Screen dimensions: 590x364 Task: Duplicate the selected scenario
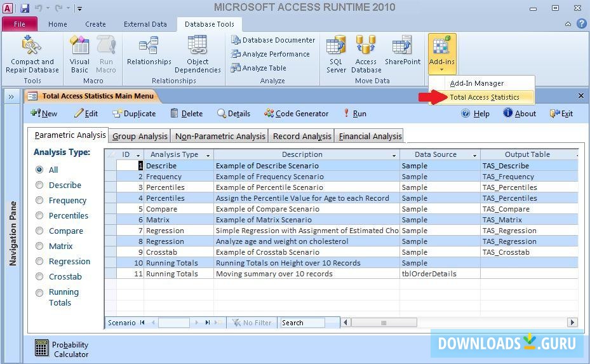tap(135, 113)
